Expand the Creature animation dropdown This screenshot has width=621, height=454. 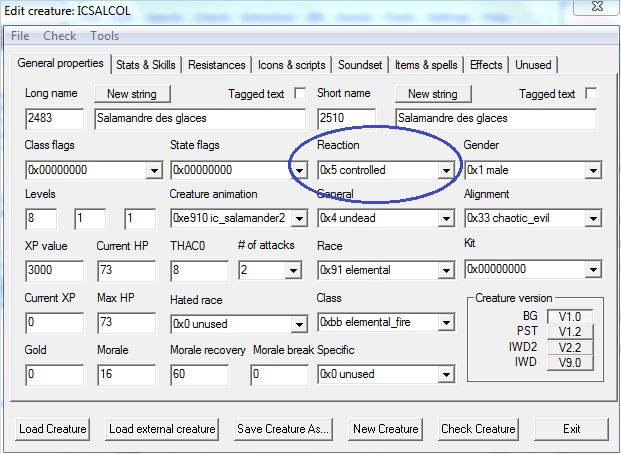[x=299, y=218]
